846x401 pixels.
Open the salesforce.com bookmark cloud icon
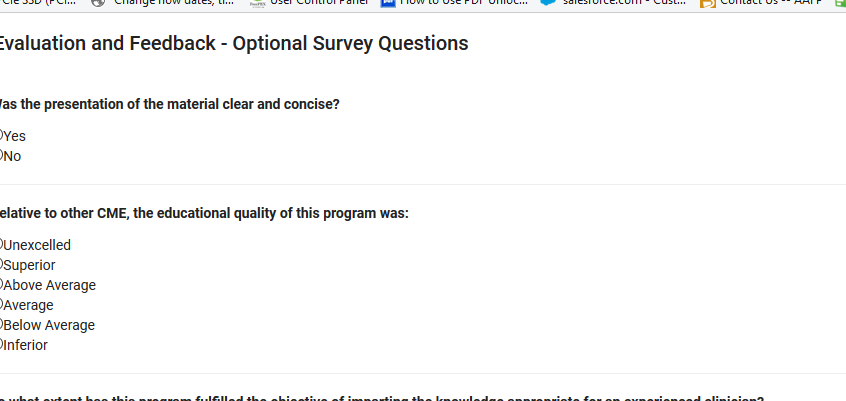point(548,2)
